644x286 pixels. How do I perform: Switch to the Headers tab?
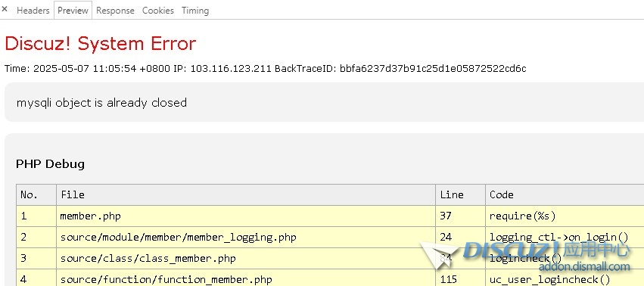tap(33, 11)
